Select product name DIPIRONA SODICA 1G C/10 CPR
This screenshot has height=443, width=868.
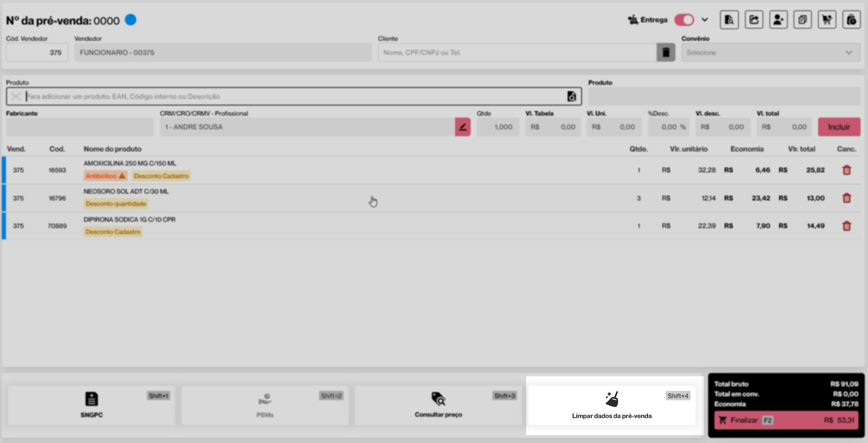[x=129, y=219]
